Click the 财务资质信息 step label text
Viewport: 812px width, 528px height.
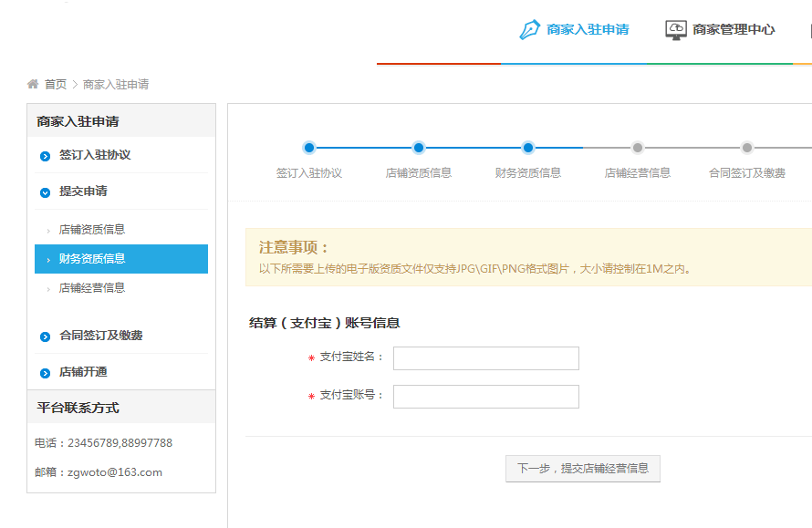coord(528,173)
